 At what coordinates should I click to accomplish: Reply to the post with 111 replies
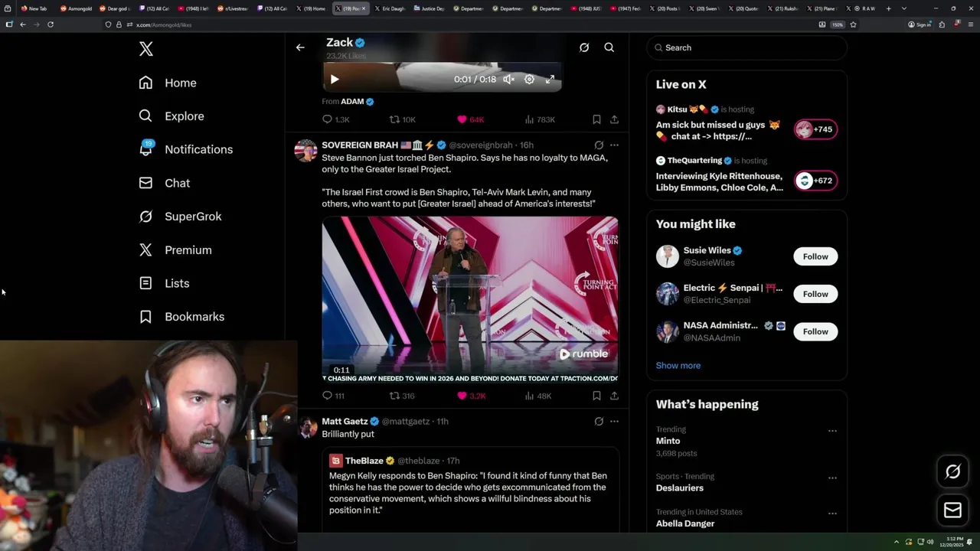click(x=333, y=396)
